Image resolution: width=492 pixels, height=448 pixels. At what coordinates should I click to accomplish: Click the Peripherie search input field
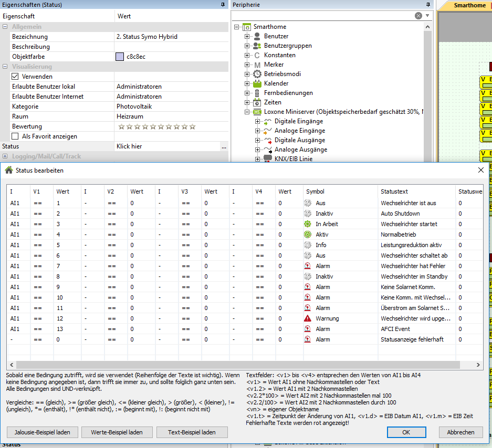(323, 16)
